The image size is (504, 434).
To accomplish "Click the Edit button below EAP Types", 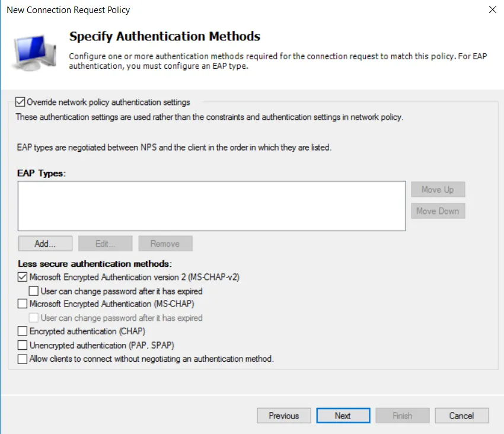I will point(105,243).
